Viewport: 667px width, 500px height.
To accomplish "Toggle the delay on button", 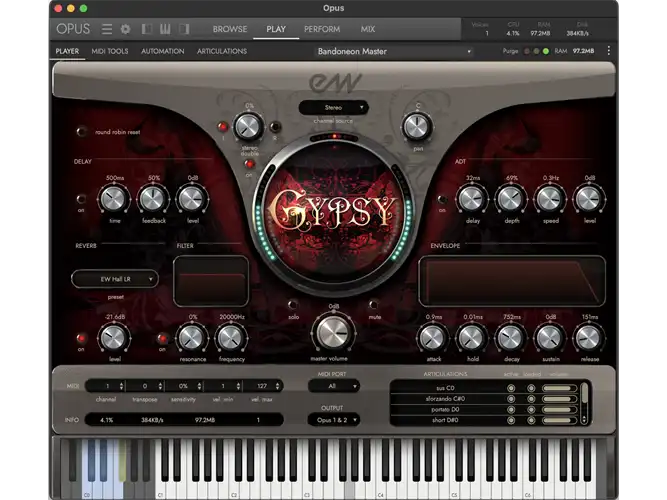I will point(81,199).
